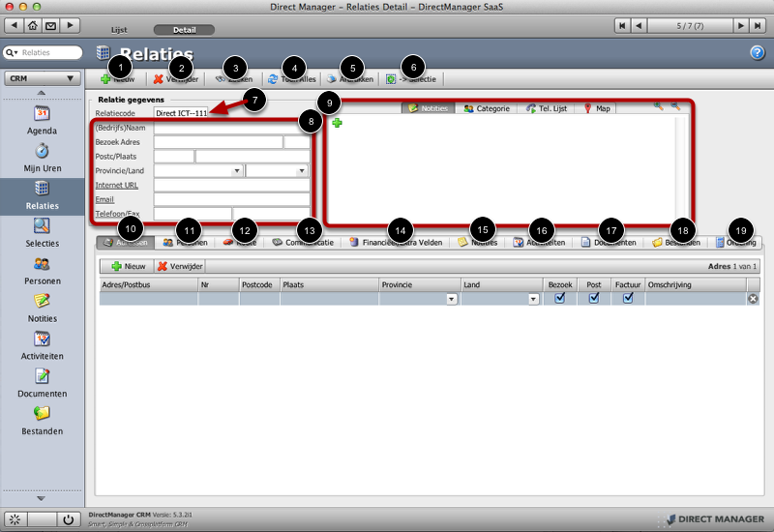Open the Map tab

(596, 108)
